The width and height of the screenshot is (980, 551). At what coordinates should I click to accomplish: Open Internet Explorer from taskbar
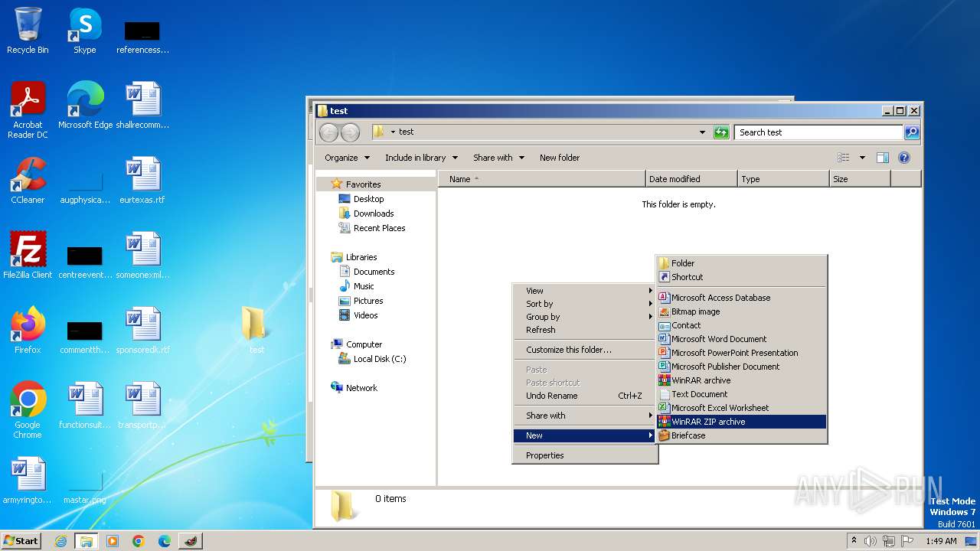point(61,541)
